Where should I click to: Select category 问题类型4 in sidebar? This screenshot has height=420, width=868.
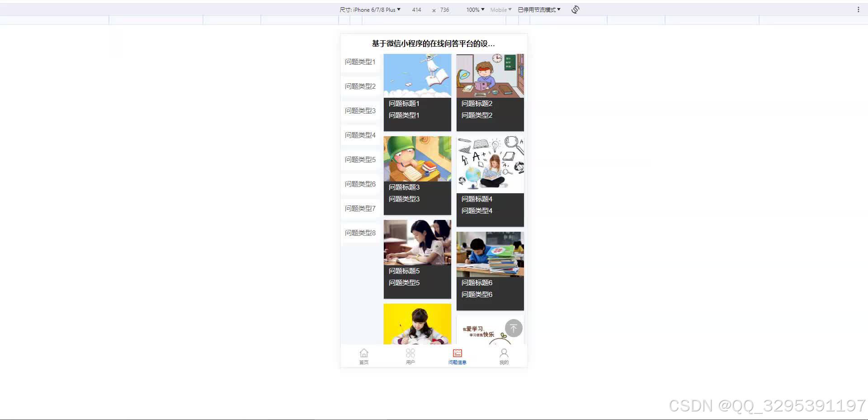pos(360,135)
